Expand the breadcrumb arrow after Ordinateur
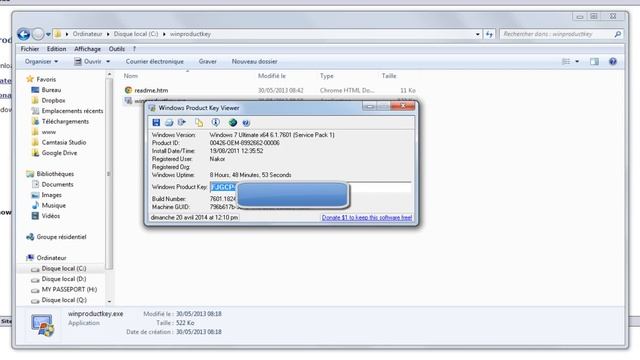This screenshot has height=360, width=640. pyautogui.click(x=108, y=34)
